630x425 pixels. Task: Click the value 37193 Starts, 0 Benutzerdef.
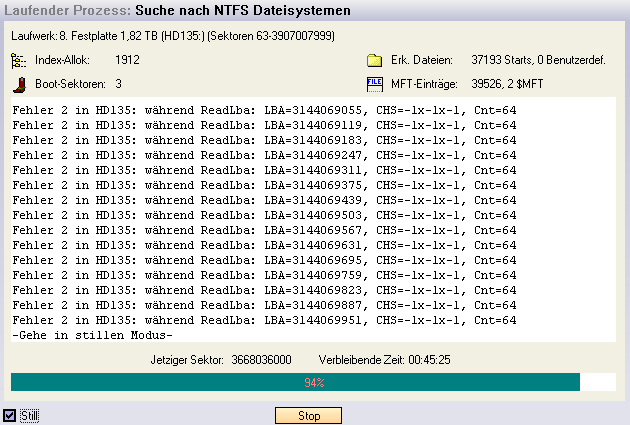coord(538,60)
